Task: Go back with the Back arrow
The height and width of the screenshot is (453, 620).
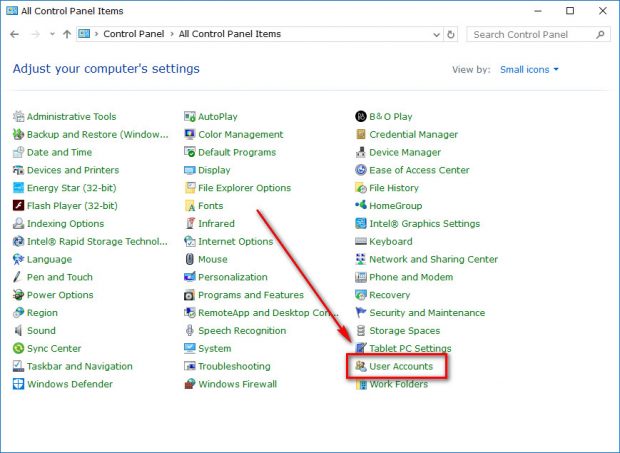Action: click(15, 34)
